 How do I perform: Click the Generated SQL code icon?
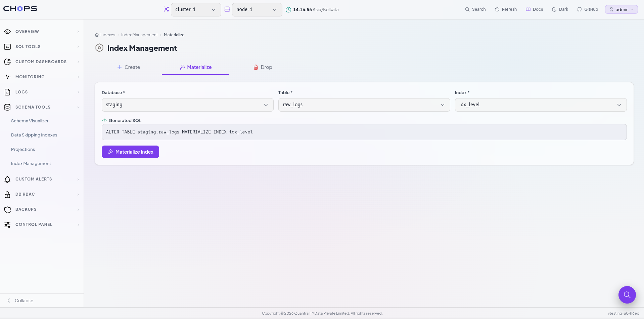point(104,120)
